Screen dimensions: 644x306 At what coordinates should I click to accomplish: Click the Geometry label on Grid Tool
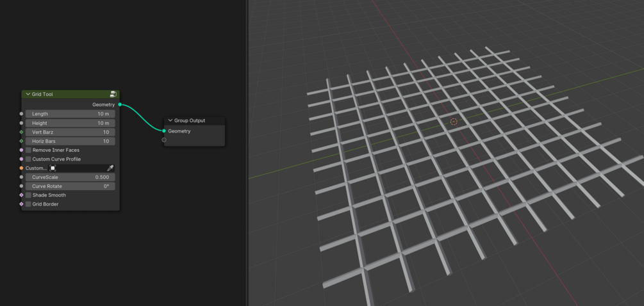104,104
